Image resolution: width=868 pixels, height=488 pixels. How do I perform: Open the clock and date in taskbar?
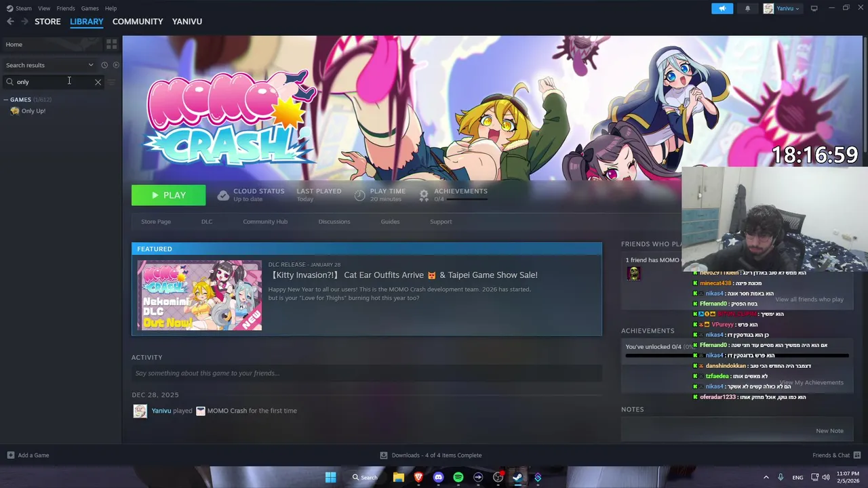point(848,477)
